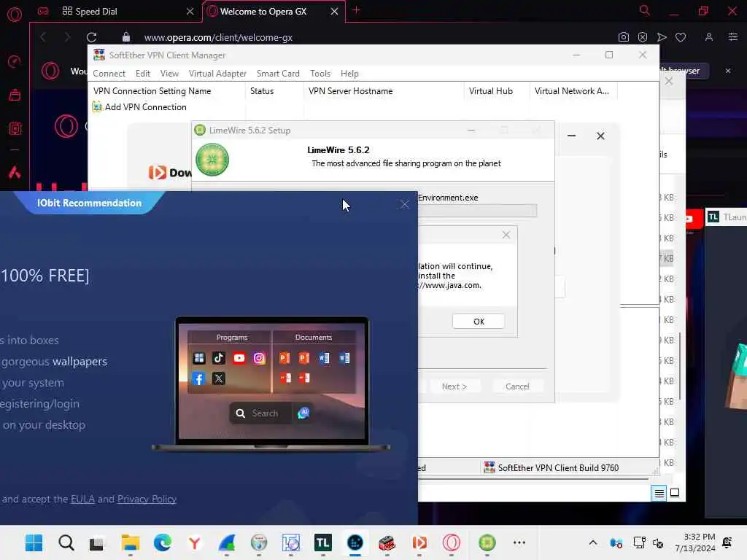Open GX Corner gamepad icon
This screenshot has height=560, width=747.
pos(43,11)
